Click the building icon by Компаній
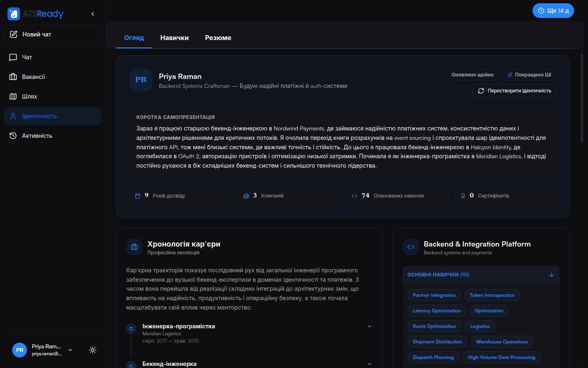This screenshot has height=368, width=588. coord(246,196)
